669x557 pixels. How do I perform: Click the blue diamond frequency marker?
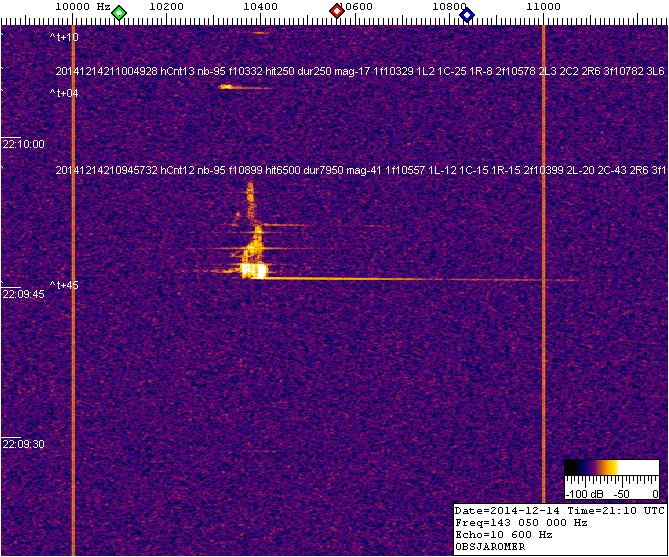tap(467, 12)
